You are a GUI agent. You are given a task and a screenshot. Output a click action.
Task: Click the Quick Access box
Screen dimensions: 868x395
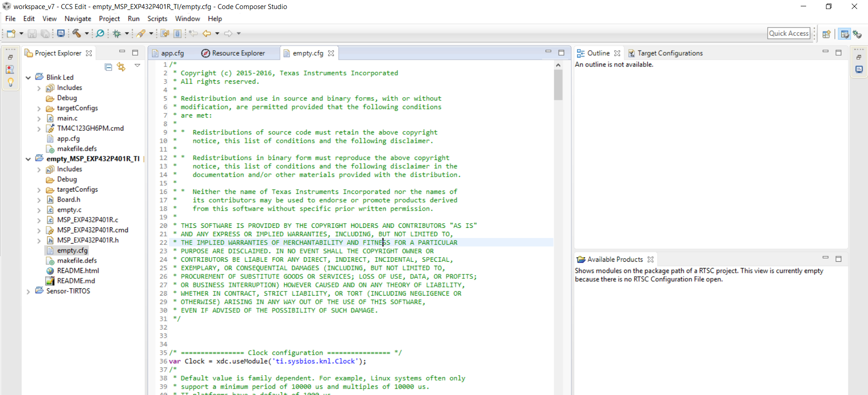point(789,33)
